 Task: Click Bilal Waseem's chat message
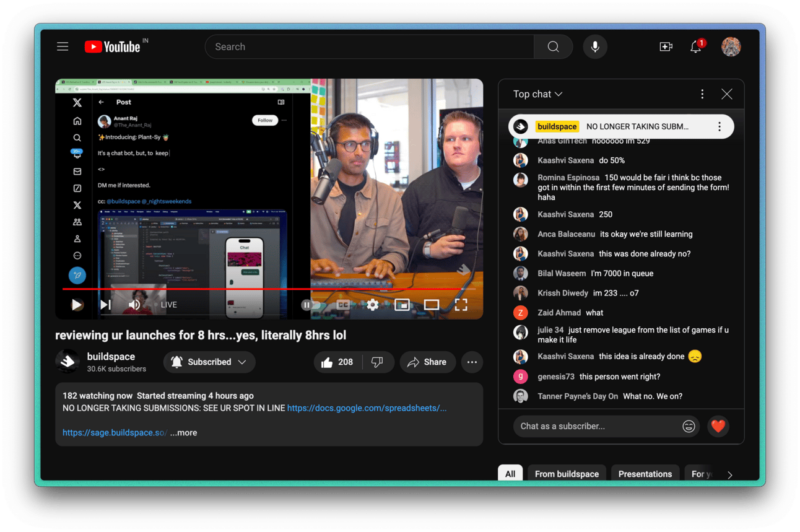[x=622, y=273]
